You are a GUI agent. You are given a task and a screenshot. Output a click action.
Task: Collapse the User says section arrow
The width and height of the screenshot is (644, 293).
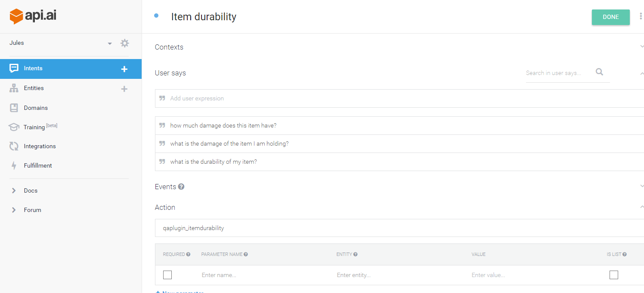click(642, 73)
